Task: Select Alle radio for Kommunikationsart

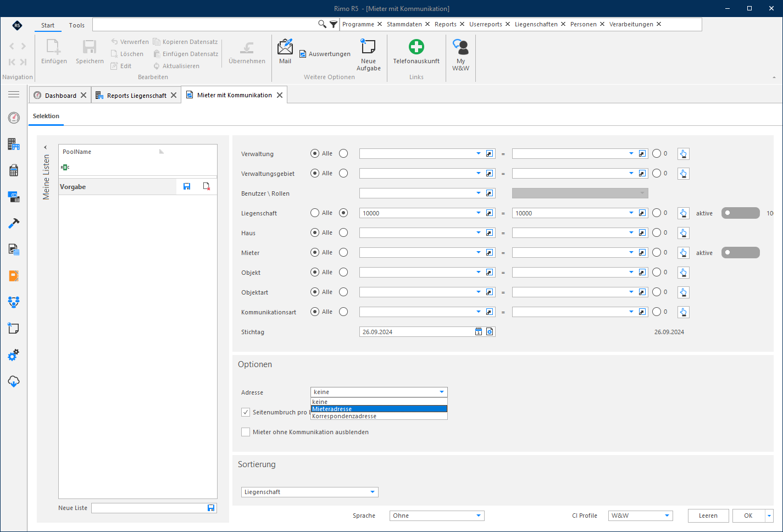Action: pos(315,312)
